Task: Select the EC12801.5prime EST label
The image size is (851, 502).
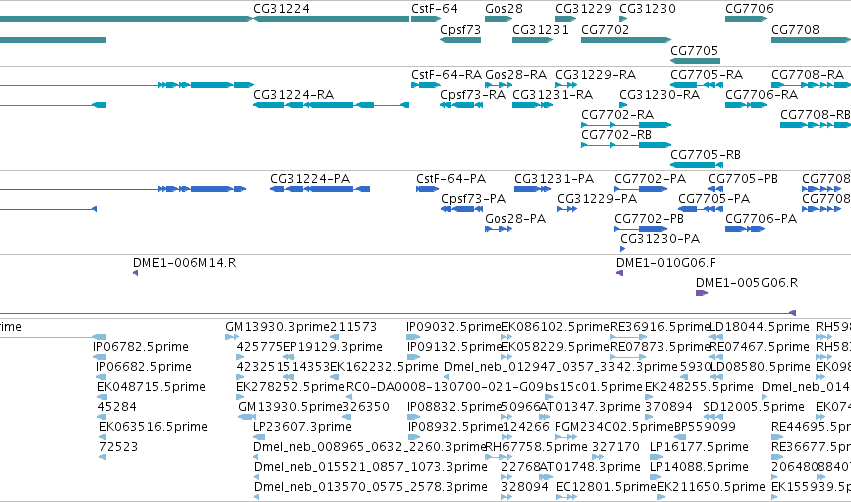Action: click(606, 487)
